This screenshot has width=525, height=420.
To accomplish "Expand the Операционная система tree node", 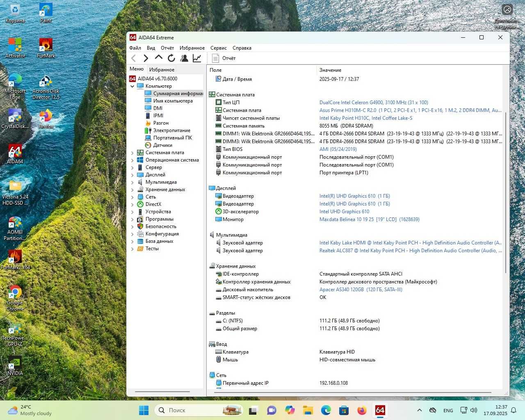I will [132, 160].
